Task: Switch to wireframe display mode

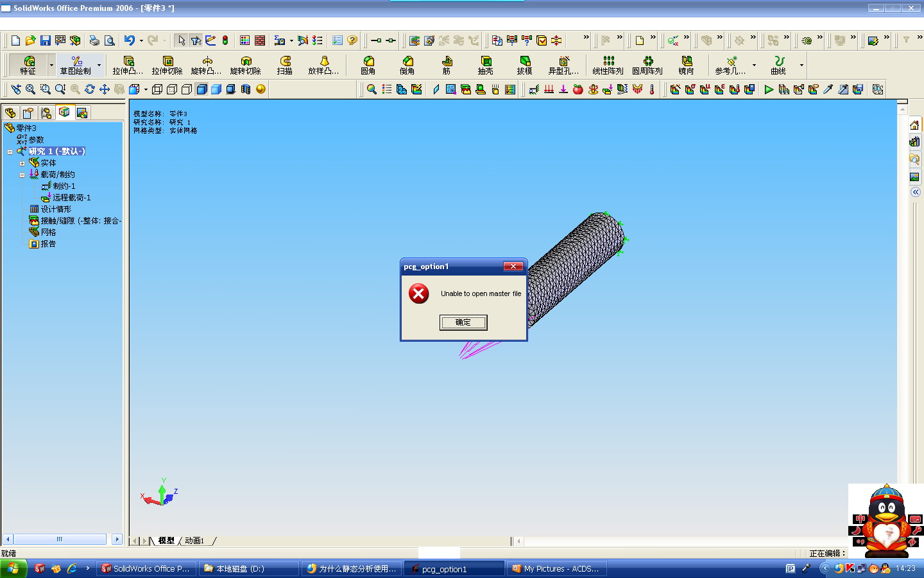Action: click(157, 89)
